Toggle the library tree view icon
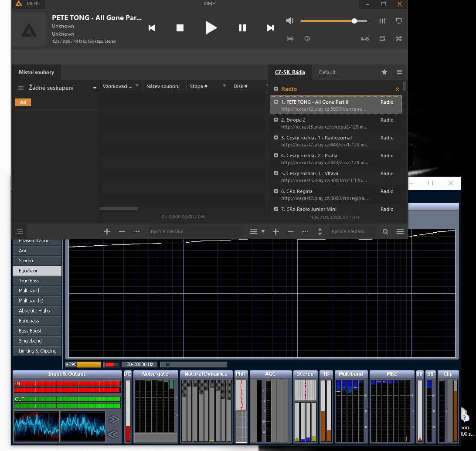 tap(19, 231)
